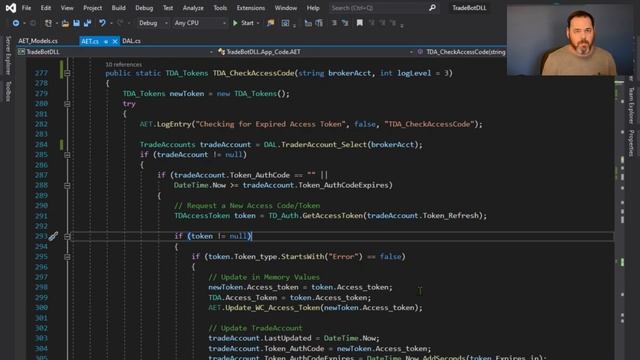Open the File menu
The width and height of the screenshot is (640, 360).
(x=26, y=8)
